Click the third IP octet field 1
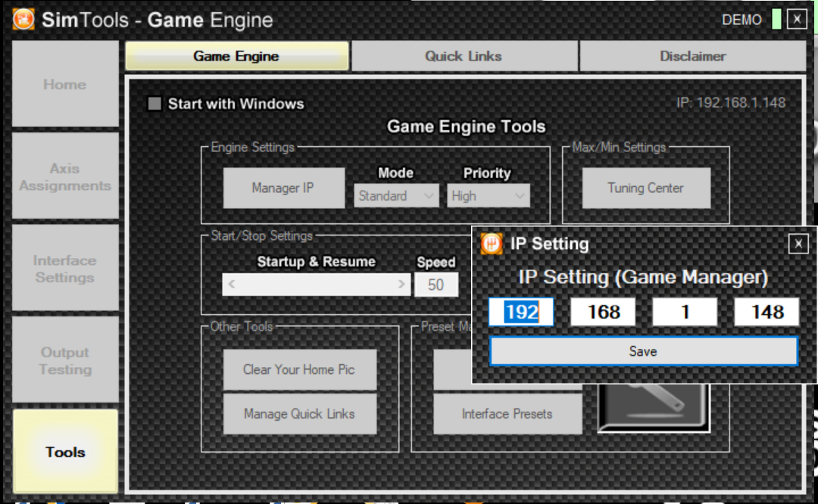Image resolution: width=818 pixels, height=504 pixels. (x=685, y=312)
